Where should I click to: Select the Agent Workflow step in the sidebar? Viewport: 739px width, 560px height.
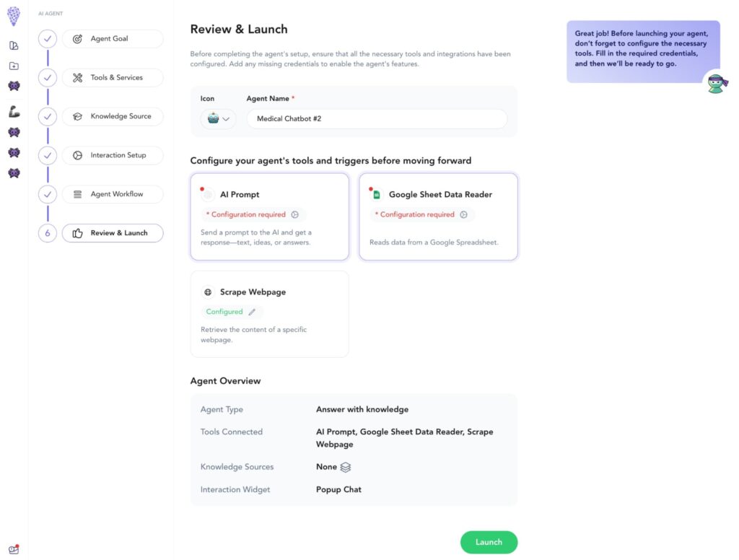click(112, 193)
